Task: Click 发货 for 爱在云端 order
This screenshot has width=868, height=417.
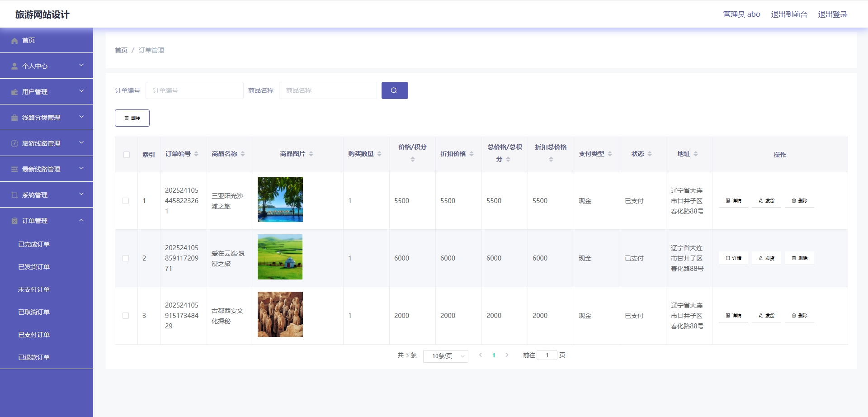Action: coord(766,258)
